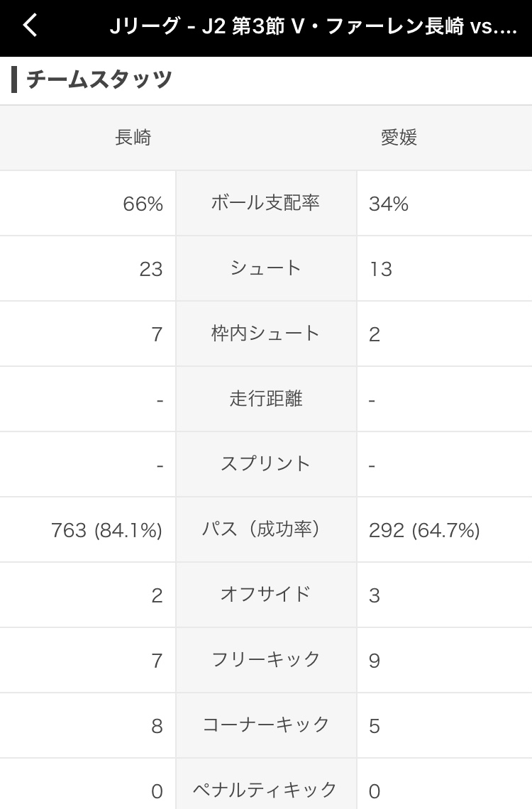
Task: Tap the 愛媛 team column header
Action: pyautogui.click(x=399, y=138)
